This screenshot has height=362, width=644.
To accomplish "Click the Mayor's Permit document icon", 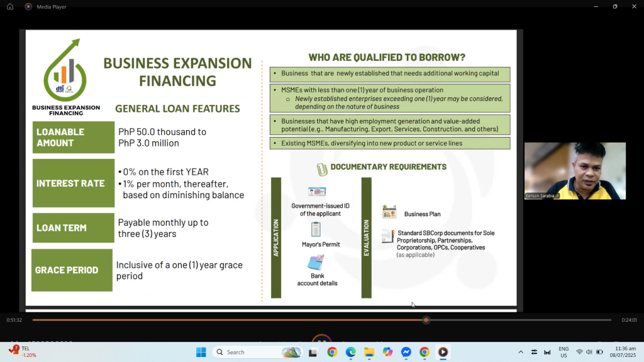I will [316, 229].
